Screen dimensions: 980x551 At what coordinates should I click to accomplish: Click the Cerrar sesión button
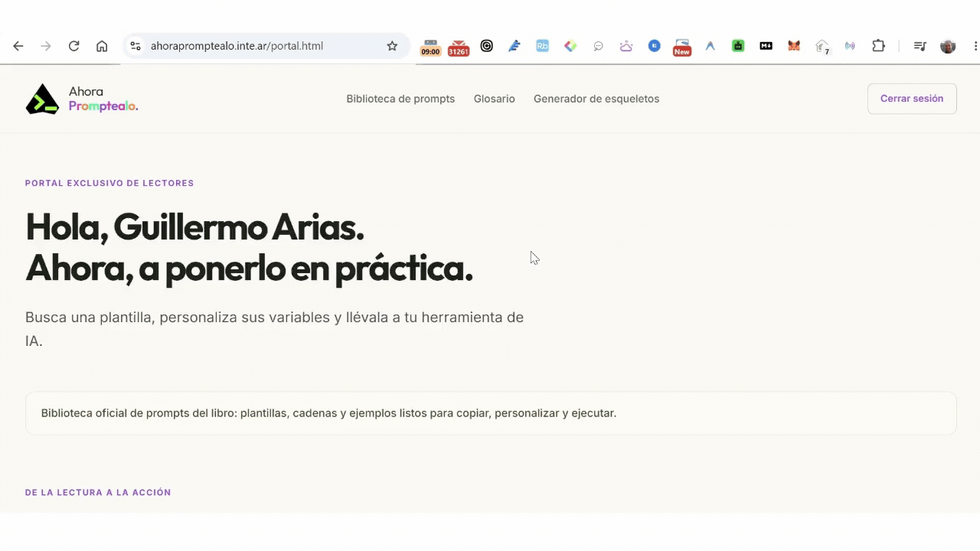coord(912,99)
